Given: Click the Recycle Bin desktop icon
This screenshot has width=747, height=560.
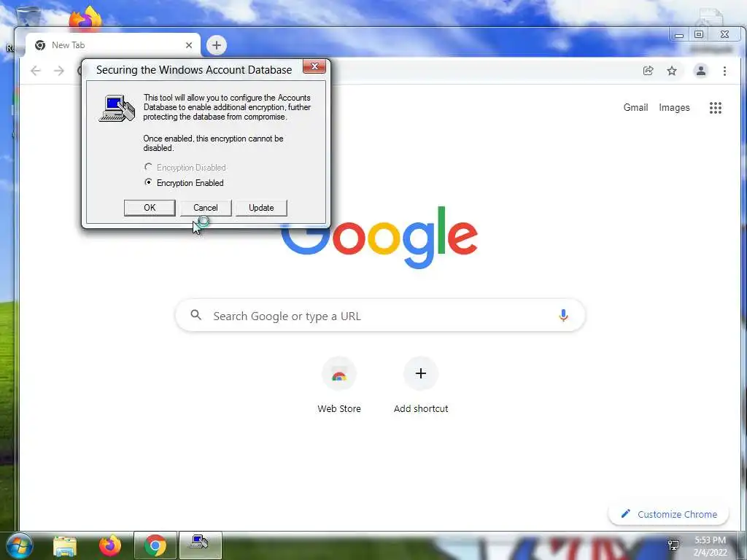Looking at the screenshot, I should (28, 16).
